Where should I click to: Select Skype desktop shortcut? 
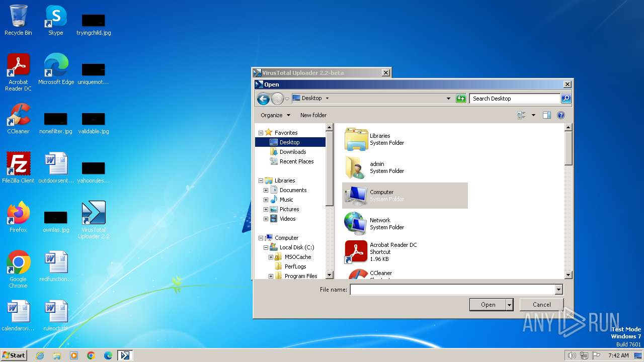(55, 20)
